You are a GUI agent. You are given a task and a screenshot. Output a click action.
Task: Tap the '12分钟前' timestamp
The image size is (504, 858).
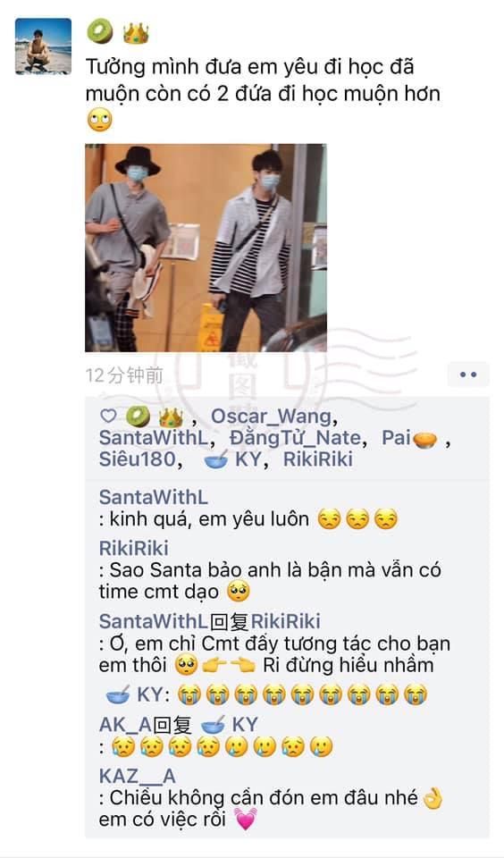pos(124,375)
